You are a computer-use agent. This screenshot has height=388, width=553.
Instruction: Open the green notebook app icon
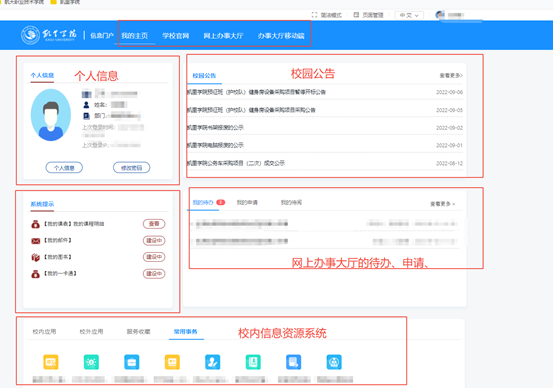[253, 362]
